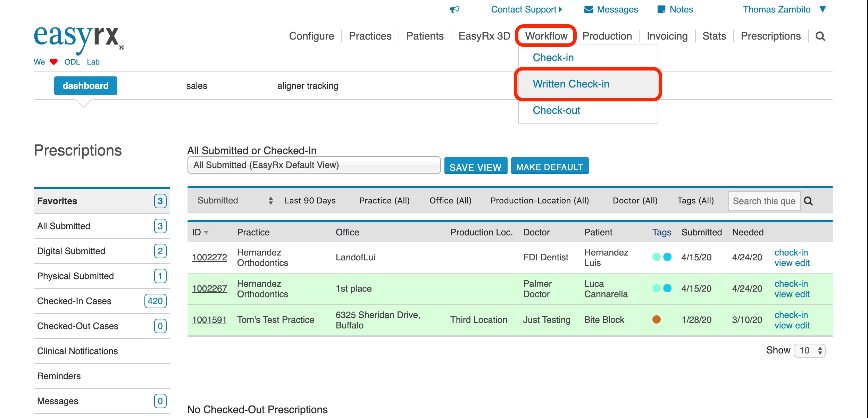Open Notes sticky-note icon
This screenshot has height=418, width=868.
coord(661,10)
